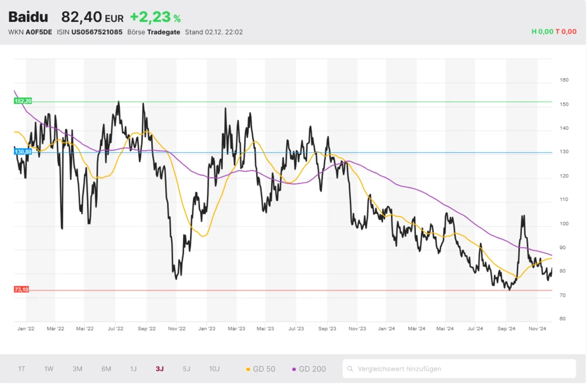Click the WKN A0F5DE code
Image resolution: width=588 pixels, height=389 pixels.
40,32
